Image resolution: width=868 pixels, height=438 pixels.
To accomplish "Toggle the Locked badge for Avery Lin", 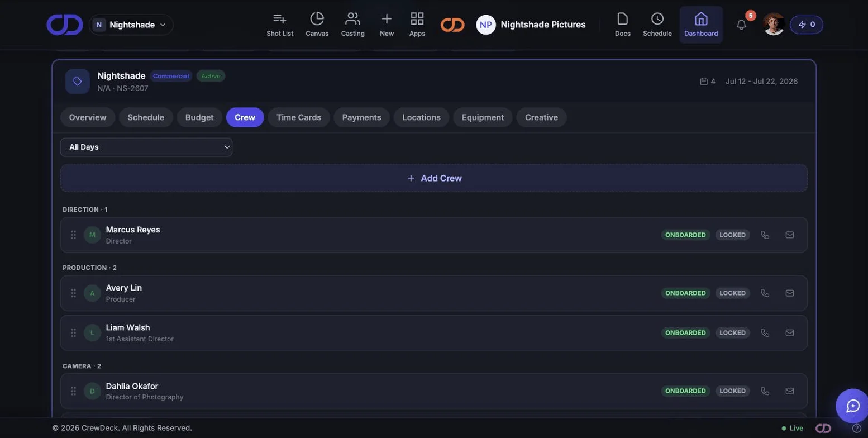I will pyautogui.click(x=732, y=293).
